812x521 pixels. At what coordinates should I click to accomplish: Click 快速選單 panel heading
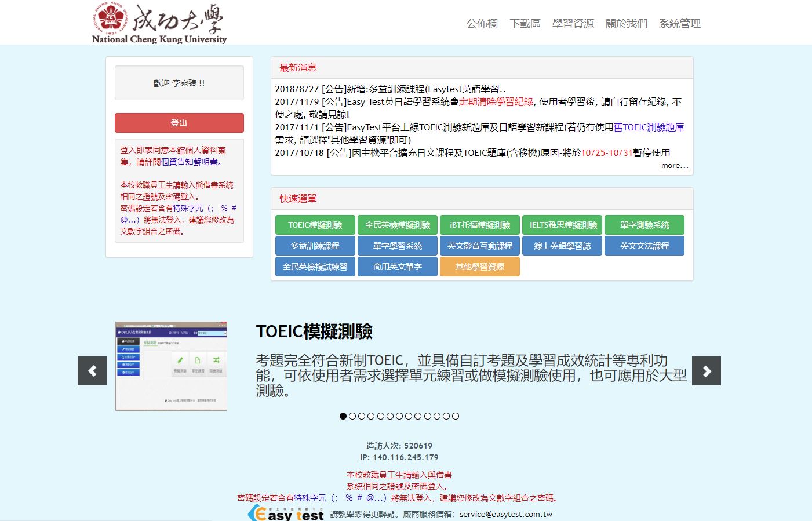(x=298, y=199)
